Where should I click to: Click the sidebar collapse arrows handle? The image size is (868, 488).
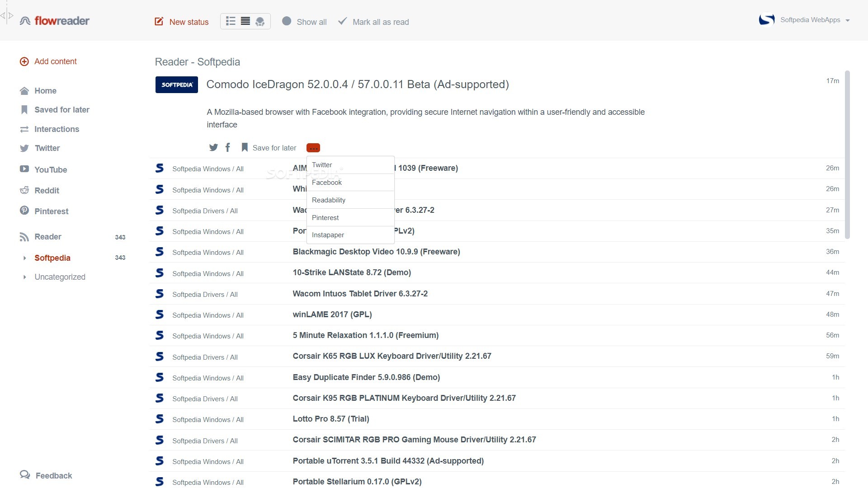pos(7,16)
